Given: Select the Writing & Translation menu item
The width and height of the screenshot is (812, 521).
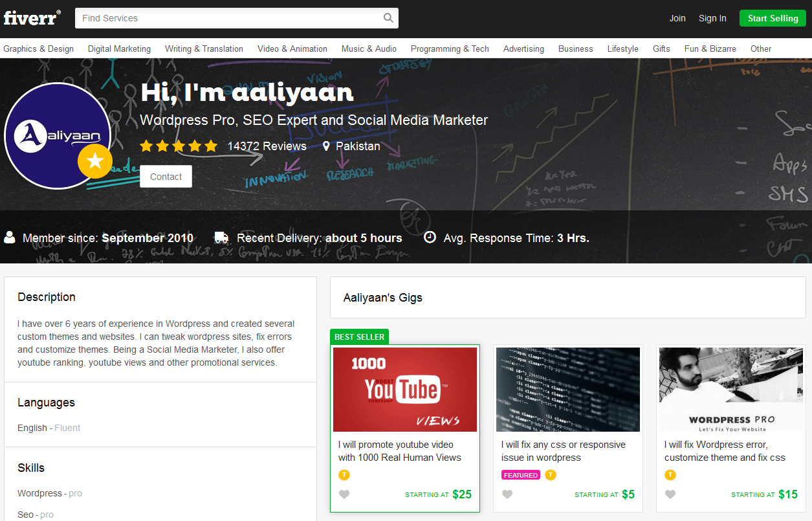Looking at the screenshot, I should click(204, 49).
